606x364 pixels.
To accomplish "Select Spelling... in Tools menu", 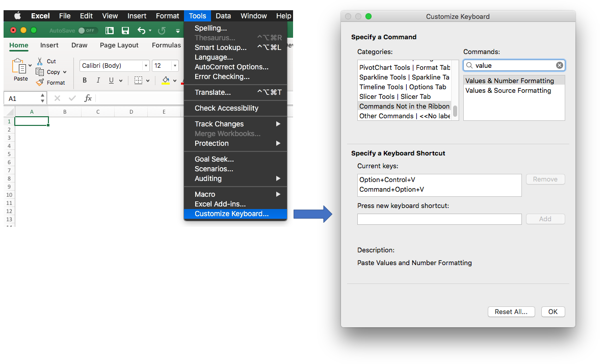I will pyautogui.click(x=235, y=28).
